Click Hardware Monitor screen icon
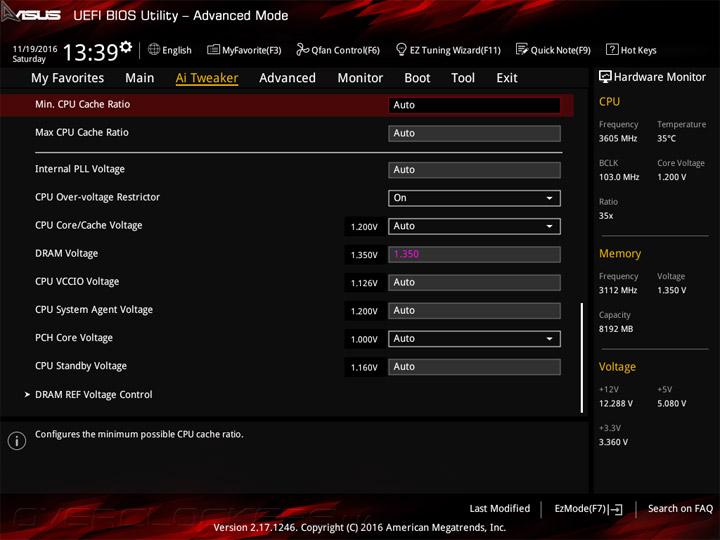Screen dimensions: 720x540 point(605,77)
